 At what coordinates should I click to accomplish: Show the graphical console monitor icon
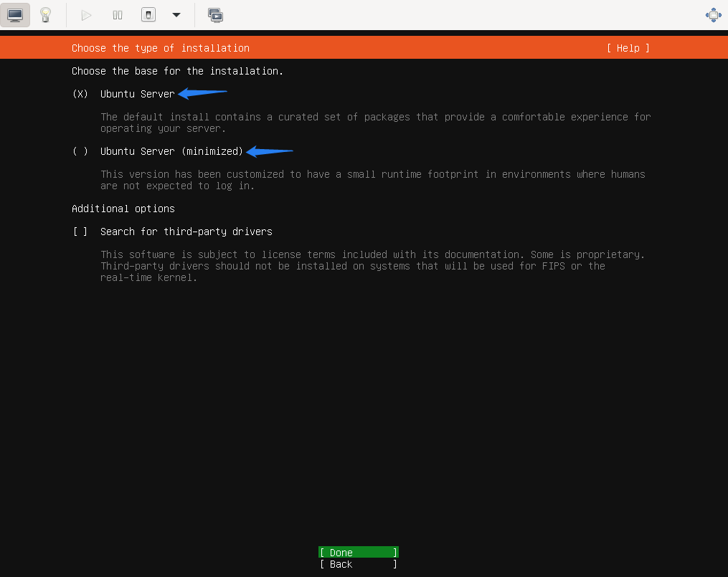(15, 15)
